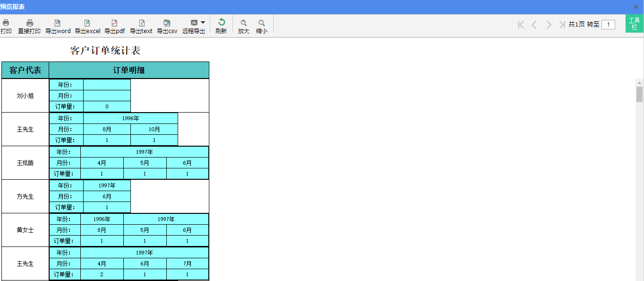Export report via 导出text icon

point(141,23)
